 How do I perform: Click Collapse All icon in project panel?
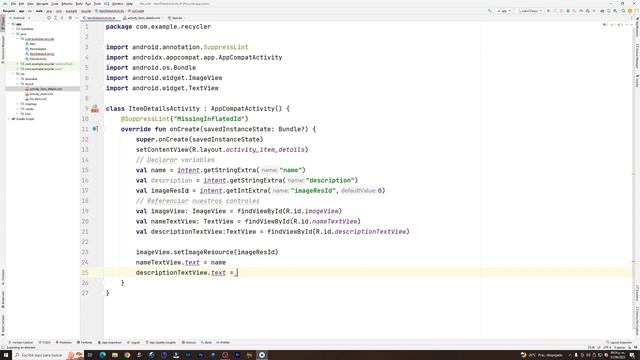click(x=62, y=18)
